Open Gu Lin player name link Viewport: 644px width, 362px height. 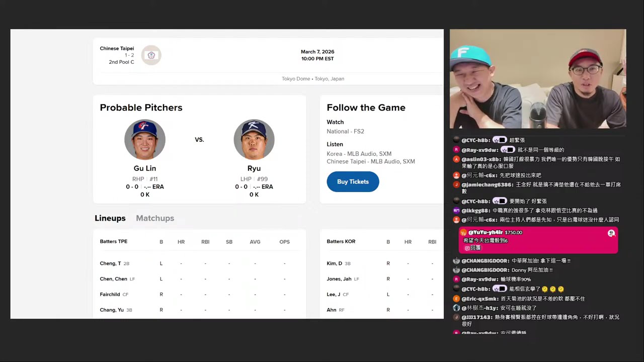tap(145, 168)
